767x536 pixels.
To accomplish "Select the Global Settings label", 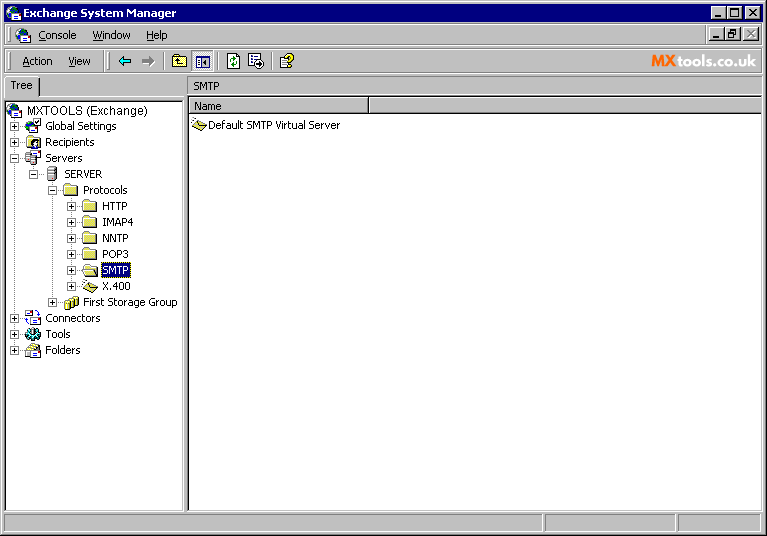I will coord(81,126).
